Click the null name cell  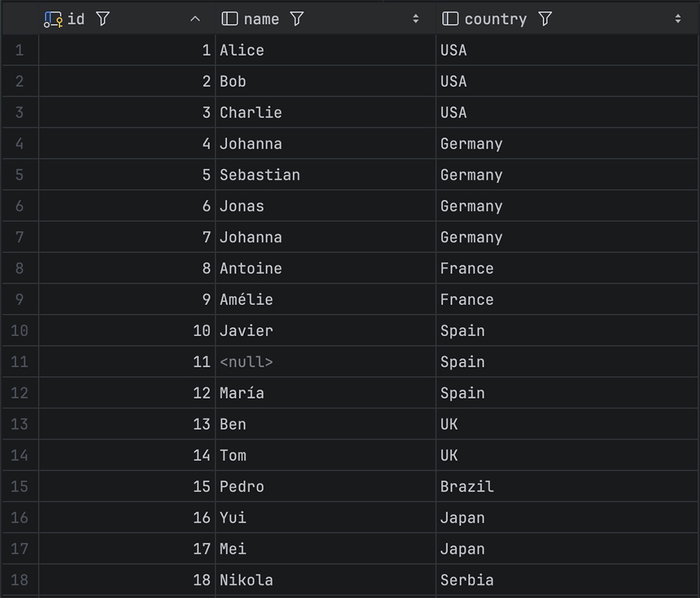(247, 362)
